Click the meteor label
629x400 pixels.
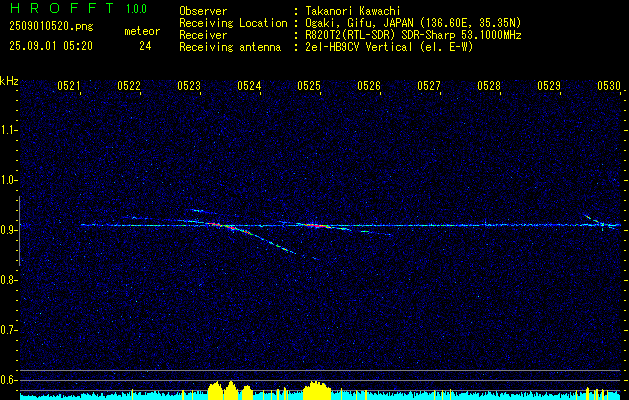click(142, 31)
